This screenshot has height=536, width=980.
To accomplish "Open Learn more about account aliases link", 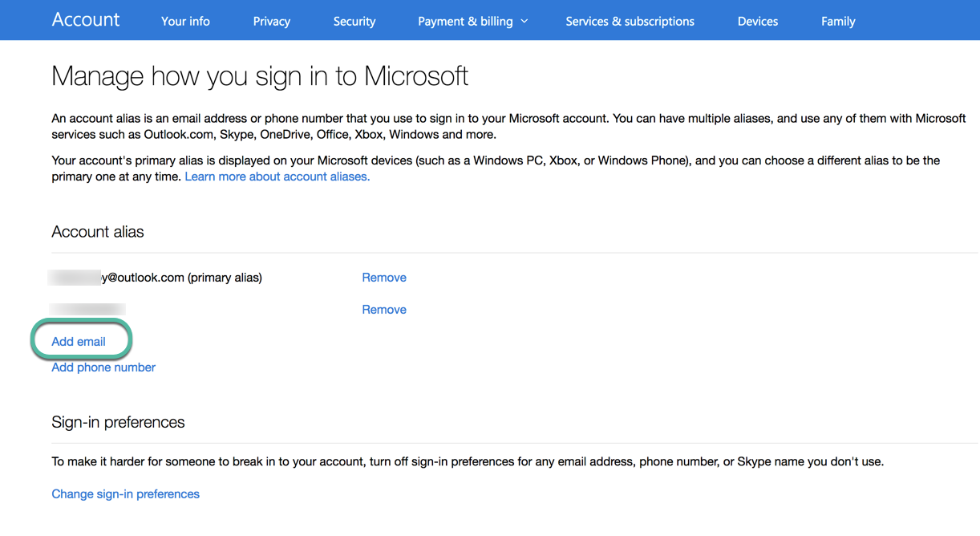I will [x=277, y=177].
